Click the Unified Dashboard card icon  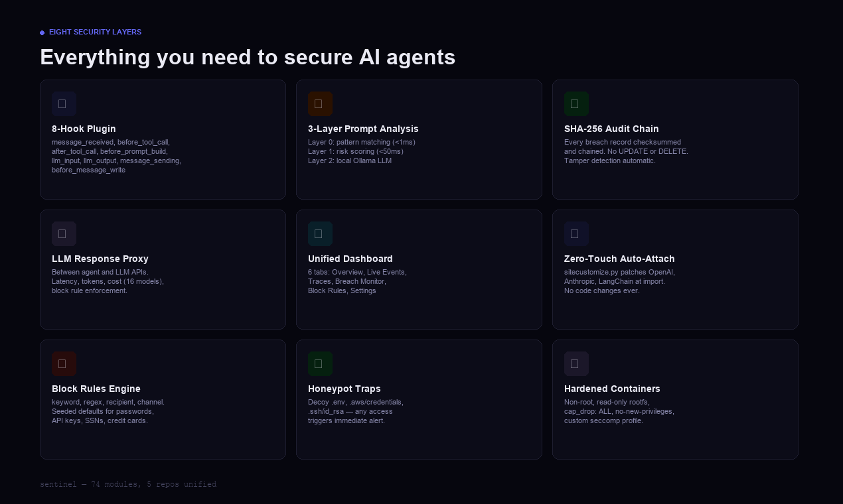pos(320,234)
